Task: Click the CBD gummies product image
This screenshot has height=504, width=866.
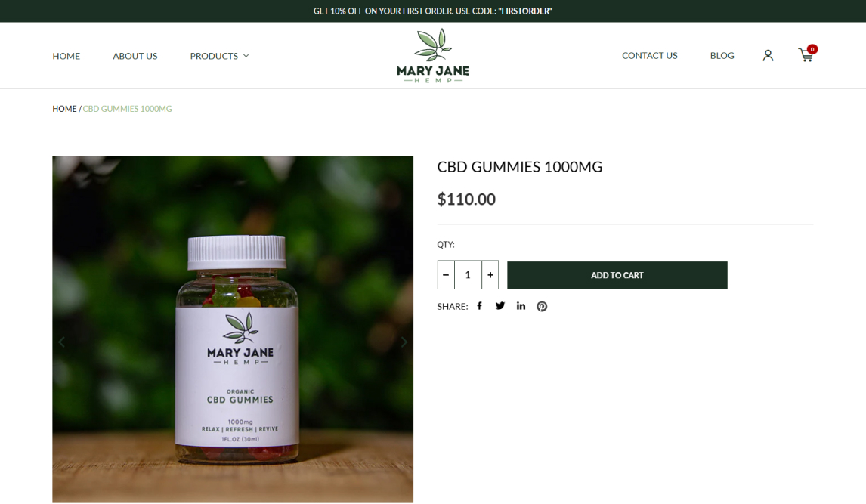Action: click(x=233, y=329)
